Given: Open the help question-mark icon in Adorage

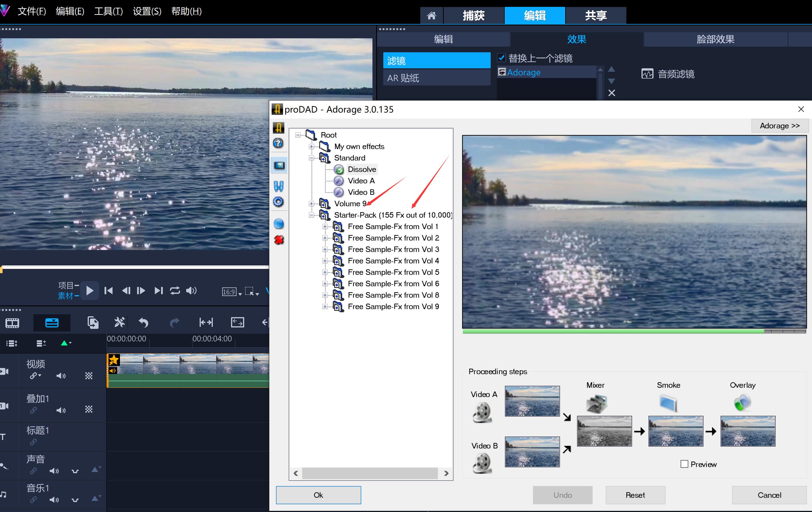Looking at the screenshot, I should [x=278, y=143].
